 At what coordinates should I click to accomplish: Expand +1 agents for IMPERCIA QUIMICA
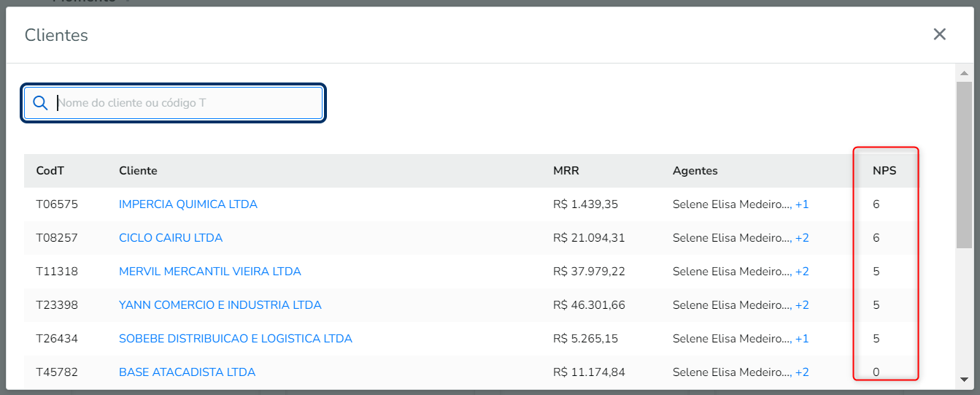coord(802,204)
